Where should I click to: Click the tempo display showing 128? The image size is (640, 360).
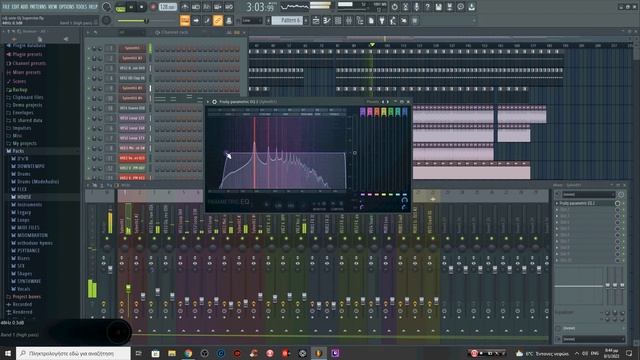click(x=167, y=7)
